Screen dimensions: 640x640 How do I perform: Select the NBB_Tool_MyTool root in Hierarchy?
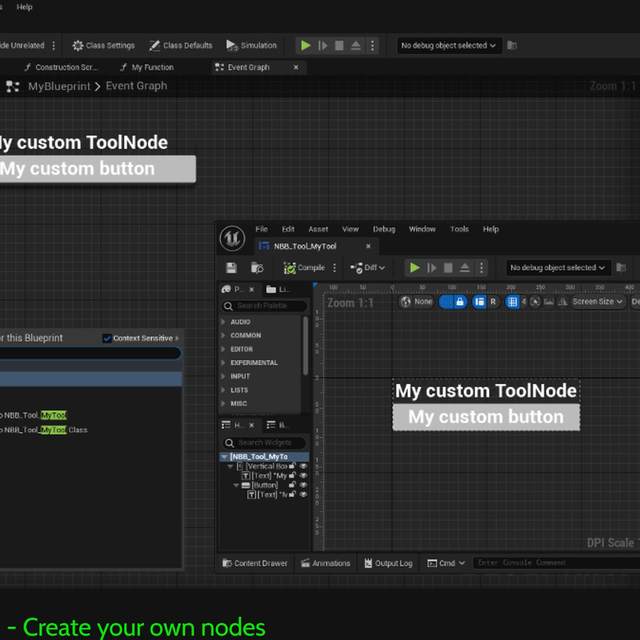click(264, 457)
